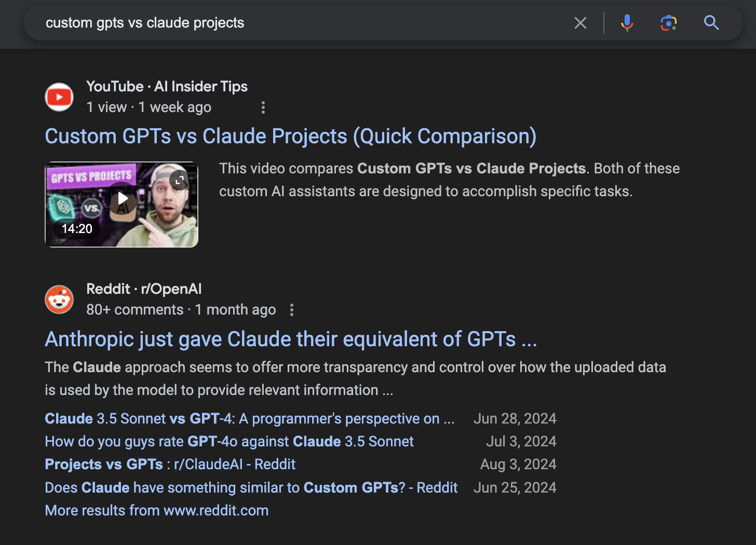Clear the search query with the X icon

(580, 23)
